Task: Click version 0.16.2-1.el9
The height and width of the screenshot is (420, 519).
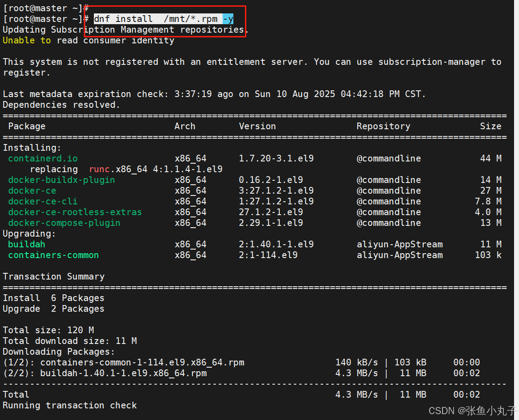Action: point(271,180)
